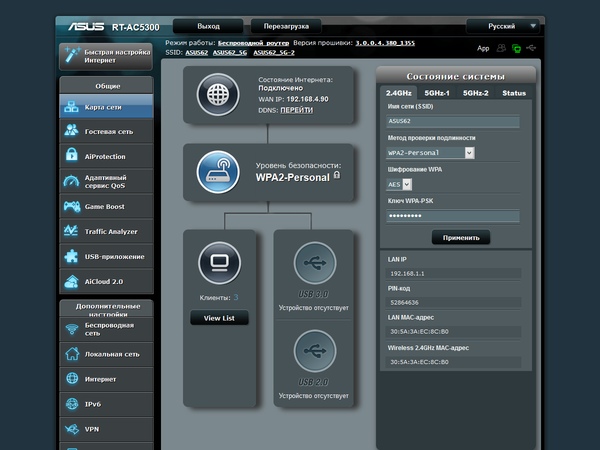The width and height of the screenshot is (600, 450).
Task: Click the WPA-PSK key password field
Action: tap(453, 216)
